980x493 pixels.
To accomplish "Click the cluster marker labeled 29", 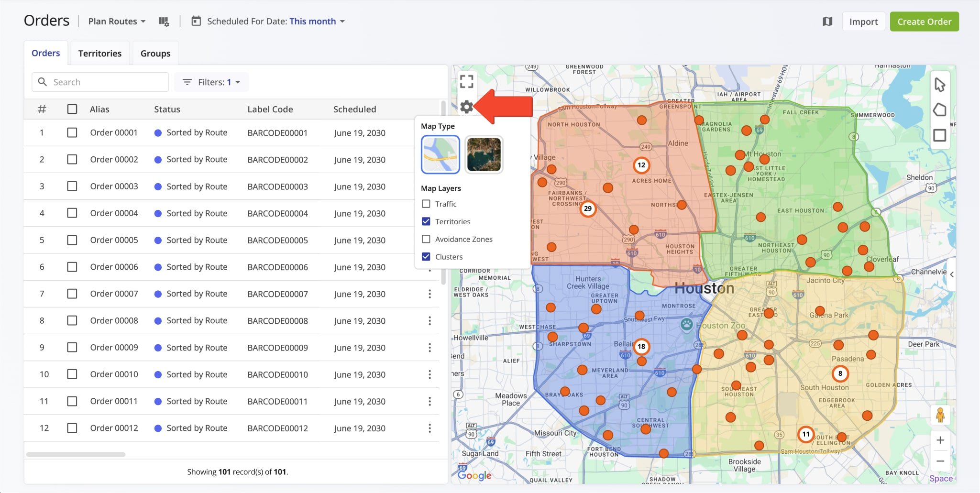I will (588, 208).
